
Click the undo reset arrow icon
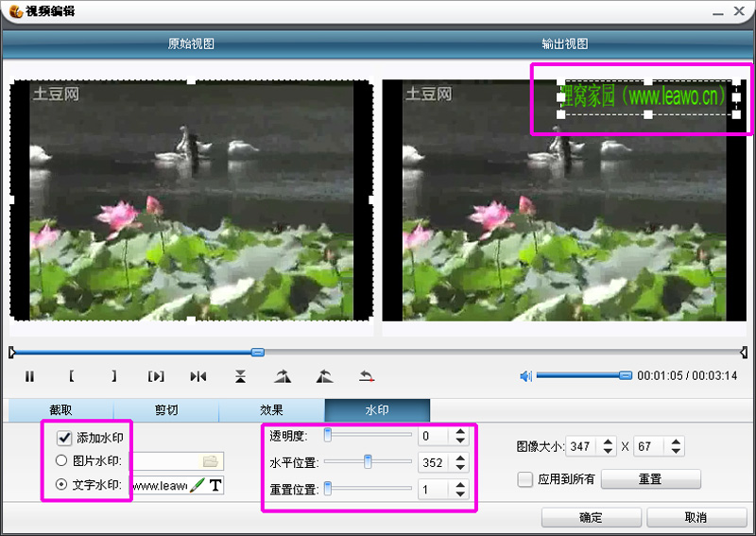click(x=367, y=376)
